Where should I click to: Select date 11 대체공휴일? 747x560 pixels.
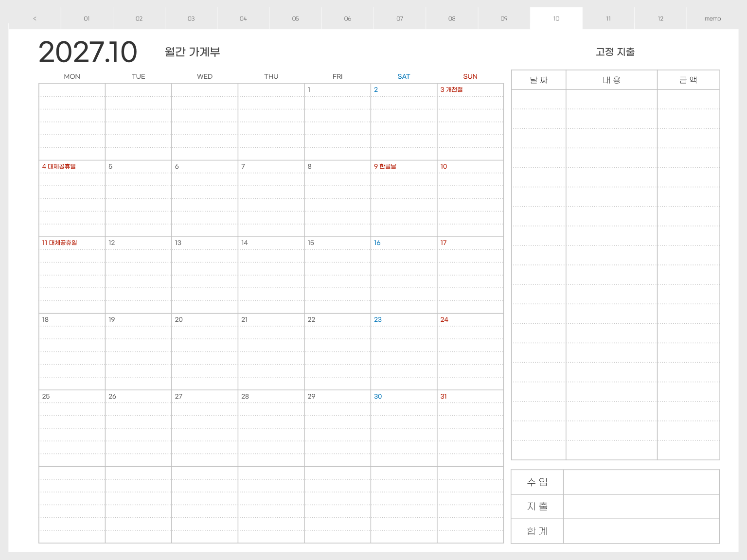pos(59,243)
